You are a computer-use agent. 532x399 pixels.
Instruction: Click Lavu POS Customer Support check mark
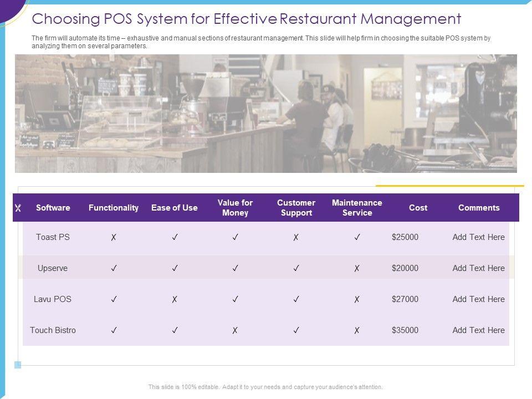(x=296, y=299)
